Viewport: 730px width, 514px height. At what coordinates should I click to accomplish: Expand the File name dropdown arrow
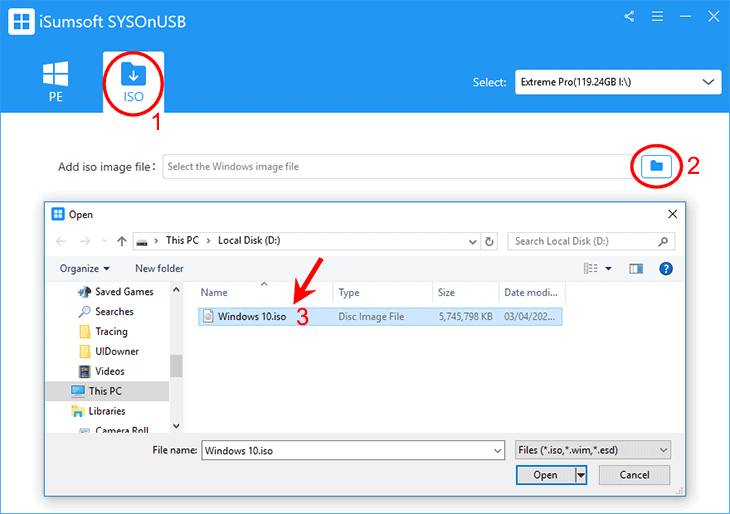pos(498,451)
